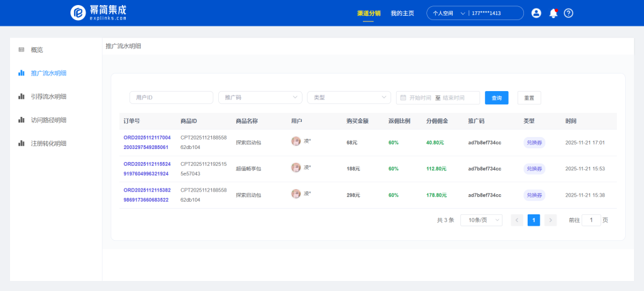Click the blue 查询 button

(x=496, y=97)
